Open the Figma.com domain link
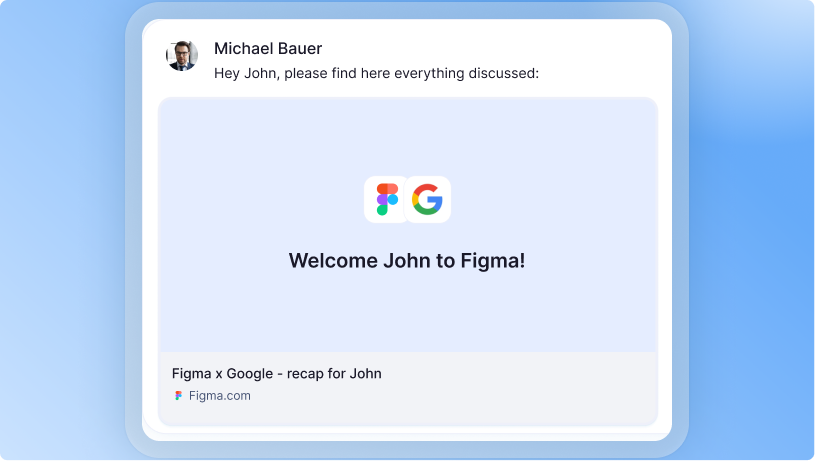Image resolution: width=815 pixels, height=461 pixels. 219,396
